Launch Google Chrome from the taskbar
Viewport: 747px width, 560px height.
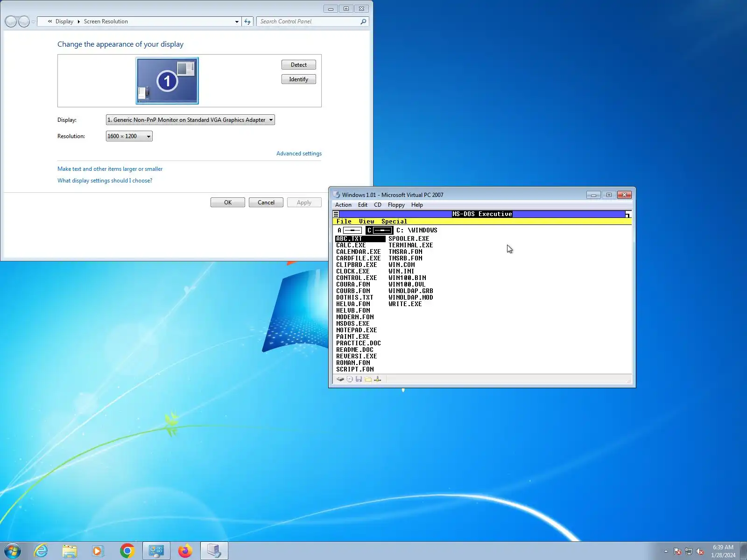127,551
